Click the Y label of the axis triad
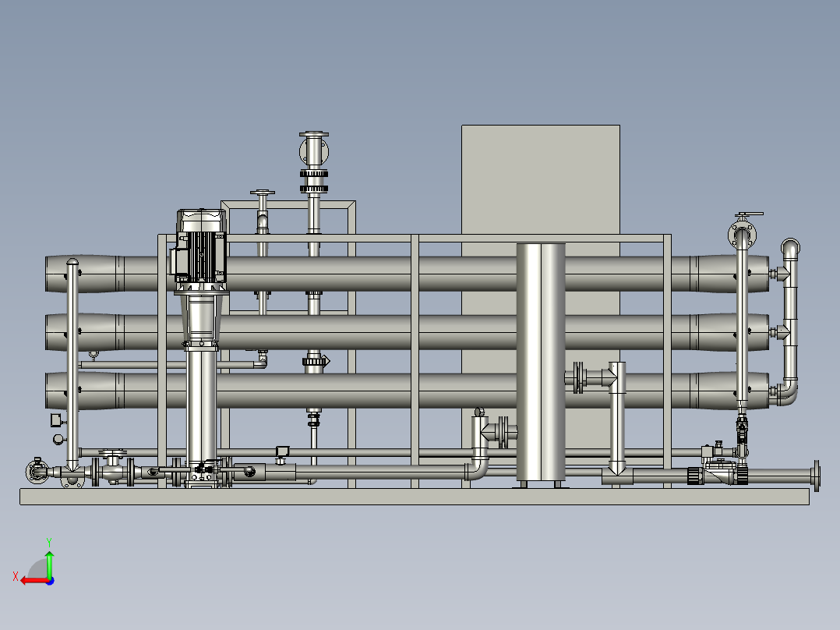 click(49, 542)
